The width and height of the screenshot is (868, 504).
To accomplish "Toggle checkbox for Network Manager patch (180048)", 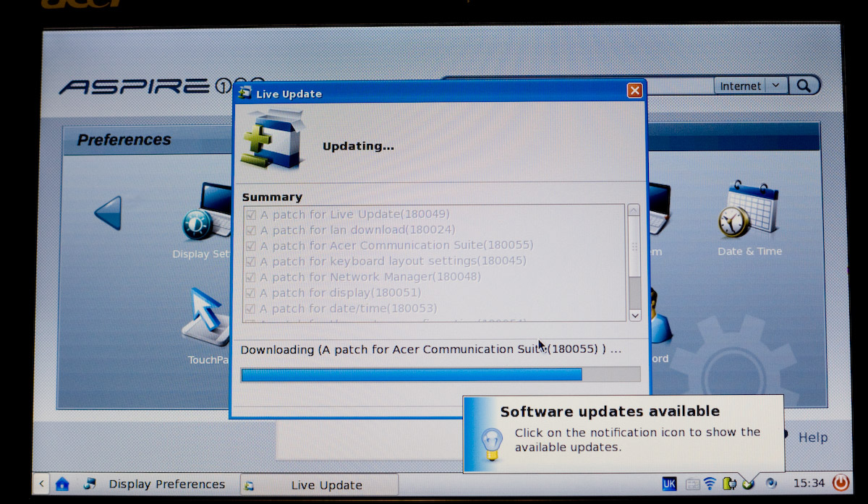I will tap(251, 277).
